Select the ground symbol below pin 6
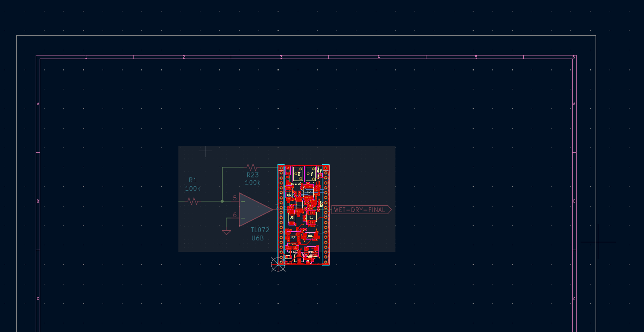This screenshot has height=332, width=644. pos(226,232)
